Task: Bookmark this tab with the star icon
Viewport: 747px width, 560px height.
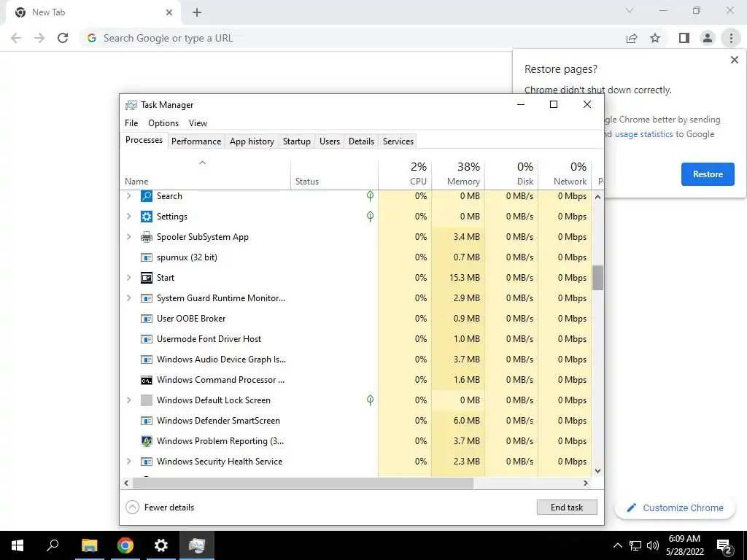Action: [x=655, y=38]
